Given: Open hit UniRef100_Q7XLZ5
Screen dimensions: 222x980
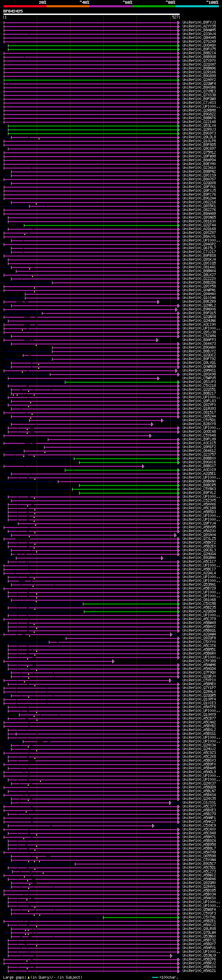Looking at the screenshot, I should pos(199,539).
